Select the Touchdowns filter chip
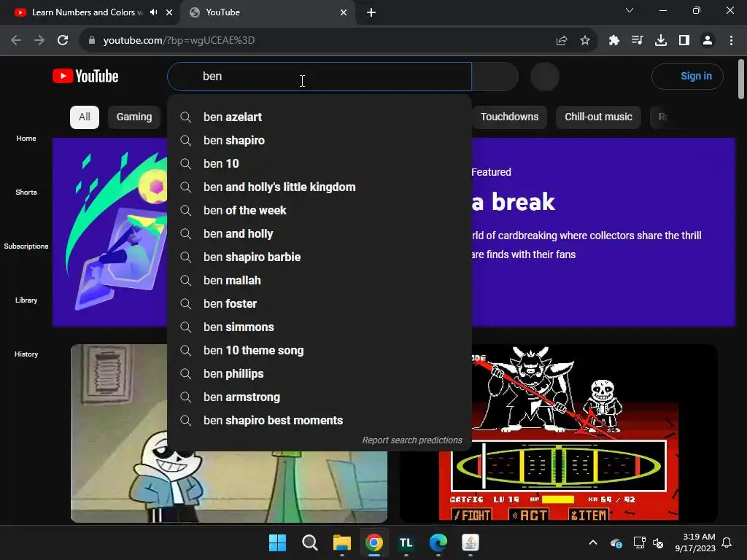 (x=509, y=117)
